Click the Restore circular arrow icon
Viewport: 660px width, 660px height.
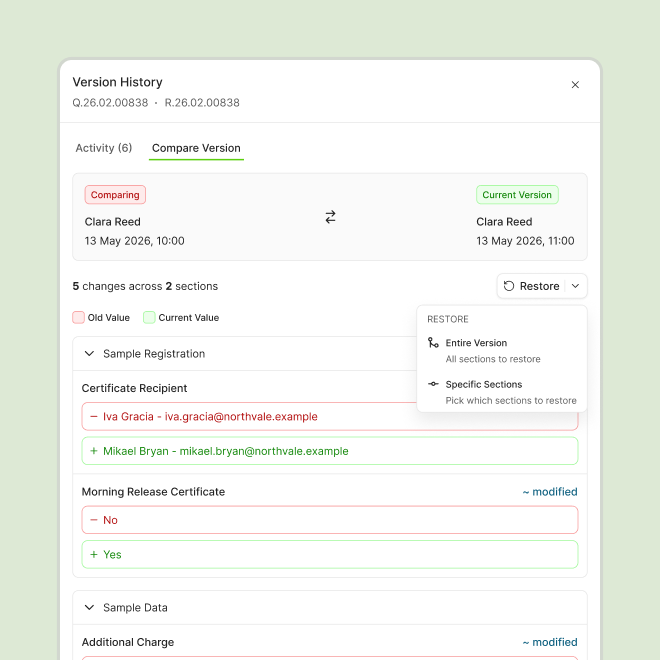click(509, 286)
